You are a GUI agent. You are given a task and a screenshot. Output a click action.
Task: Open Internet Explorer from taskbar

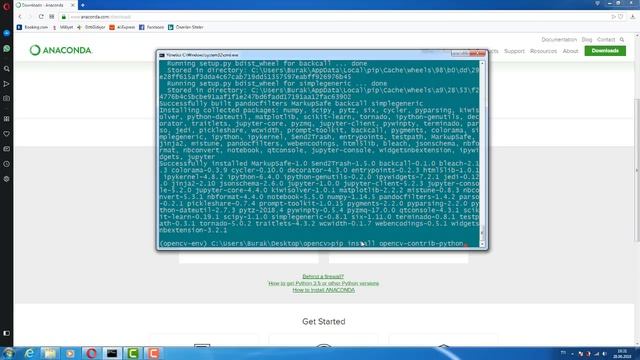tap(29, 353)
